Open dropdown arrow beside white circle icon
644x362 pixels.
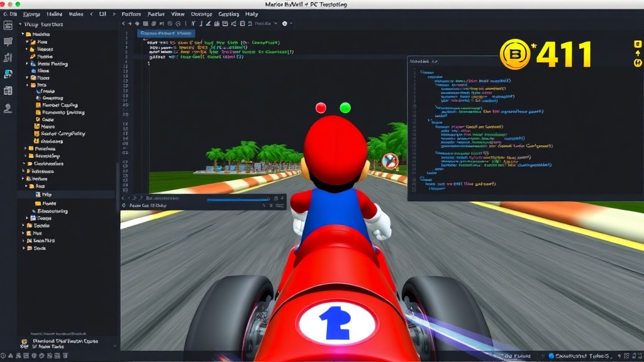(x=291, y=24)
